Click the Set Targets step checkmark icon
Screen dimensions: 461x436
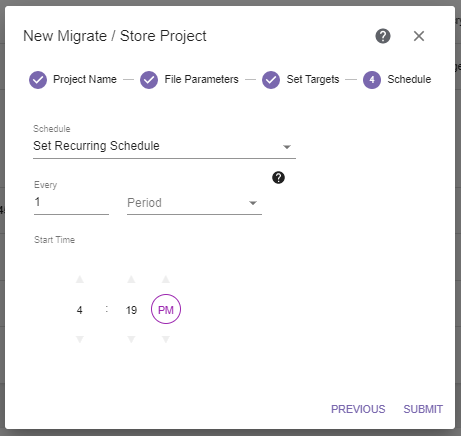(x=271, y=80)
